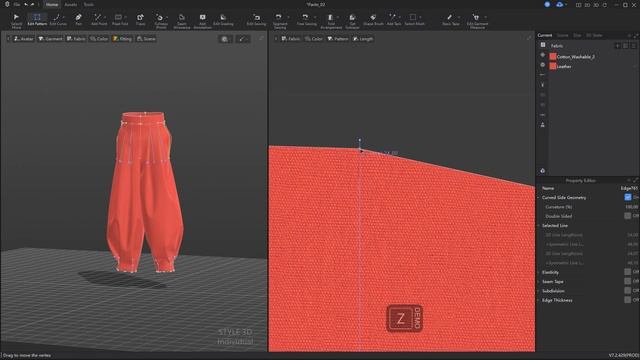Open Pattern display options in 2D view
This screenshot has width=640, height=360.
338,39
